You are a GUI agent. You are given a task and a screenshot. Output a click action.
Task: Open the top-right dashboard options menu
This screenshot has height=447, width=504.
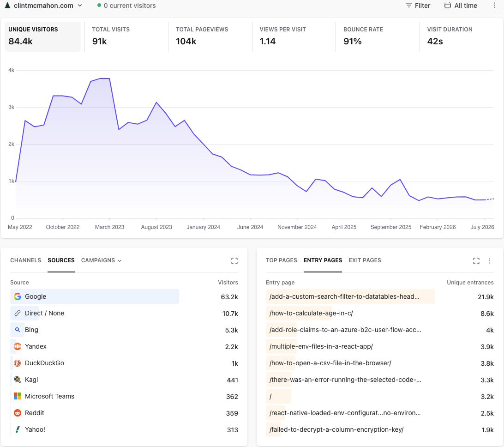(x=494, y=6)
